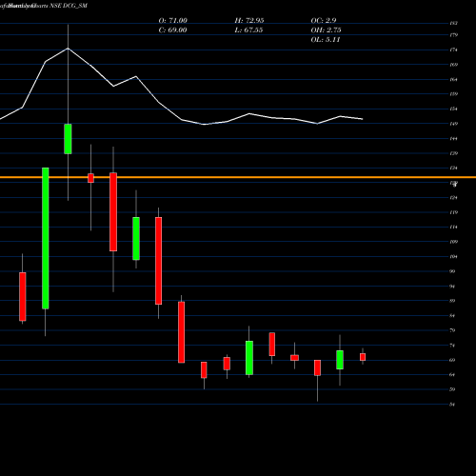
Task: Select the 'OL: 5.11' reading
Action: [x=326, y=40]
